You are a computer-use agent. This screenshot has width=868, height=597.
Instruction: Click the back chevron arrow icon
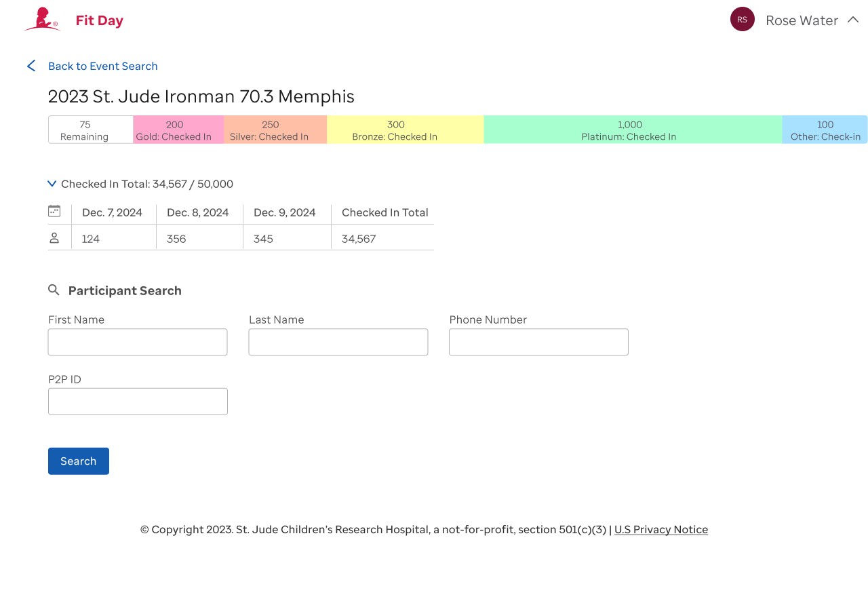(x=31, y=66)
